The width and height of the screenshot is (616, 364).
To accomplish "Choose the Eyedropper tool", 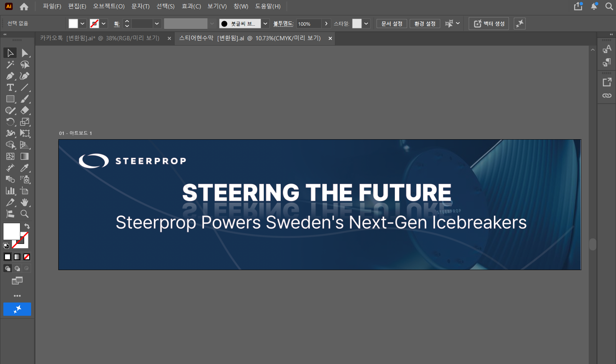I will [x=25, y=168].
